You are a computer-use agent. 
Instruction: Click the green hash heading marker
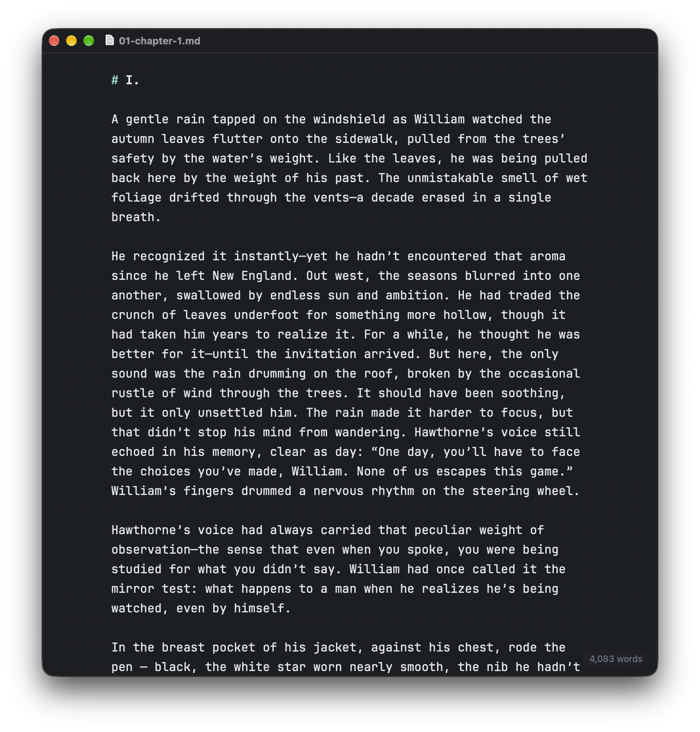115,80
